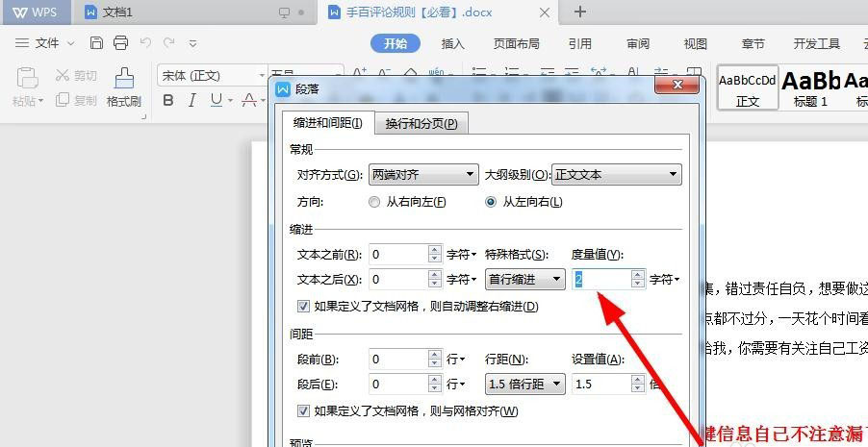Click the 文本之前 indent input field

point(398,255)
